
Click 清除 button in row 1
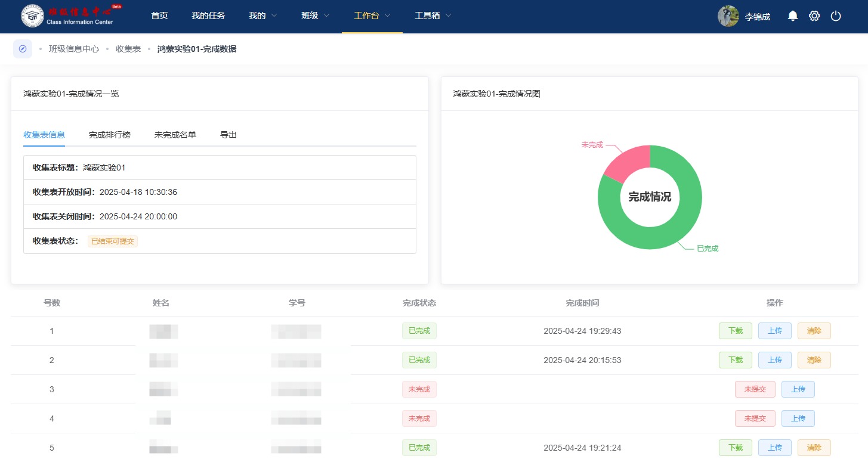click(814, 331)
